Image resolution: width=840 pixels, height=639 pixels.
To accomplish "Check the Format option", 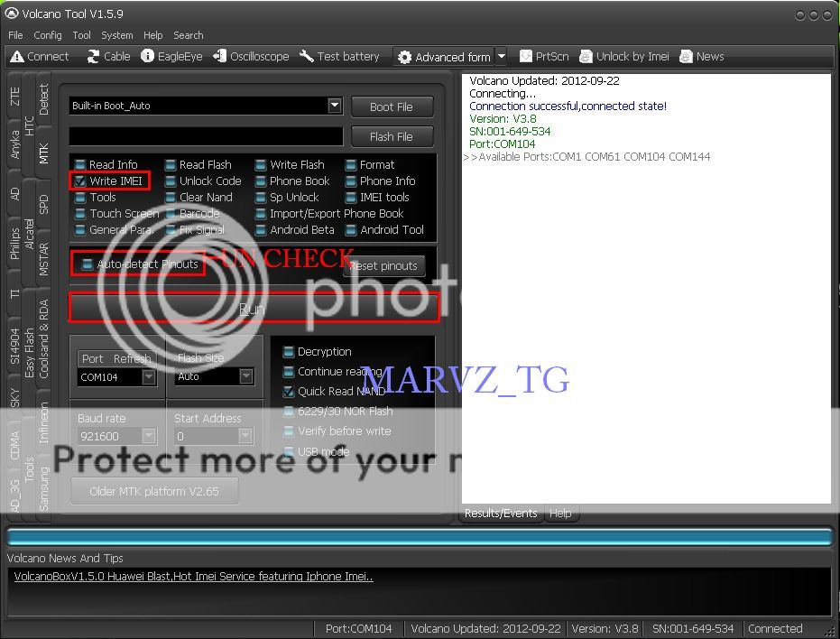I will click(350, 164).
